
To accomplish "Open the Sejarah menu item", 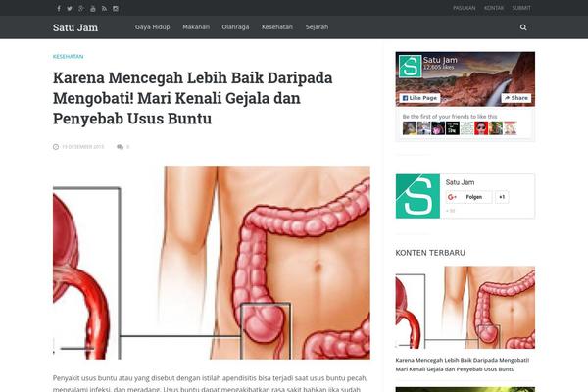I will coord(317,27).
